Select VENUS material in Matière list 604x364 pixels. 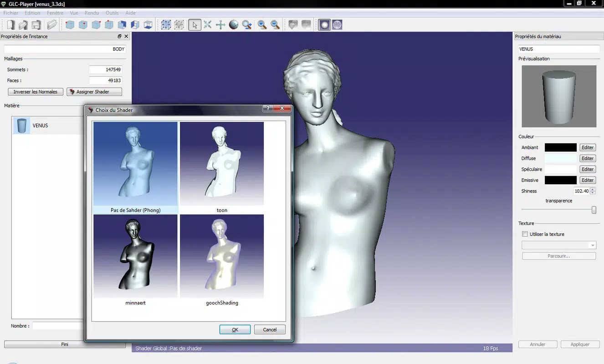[48, 126]
